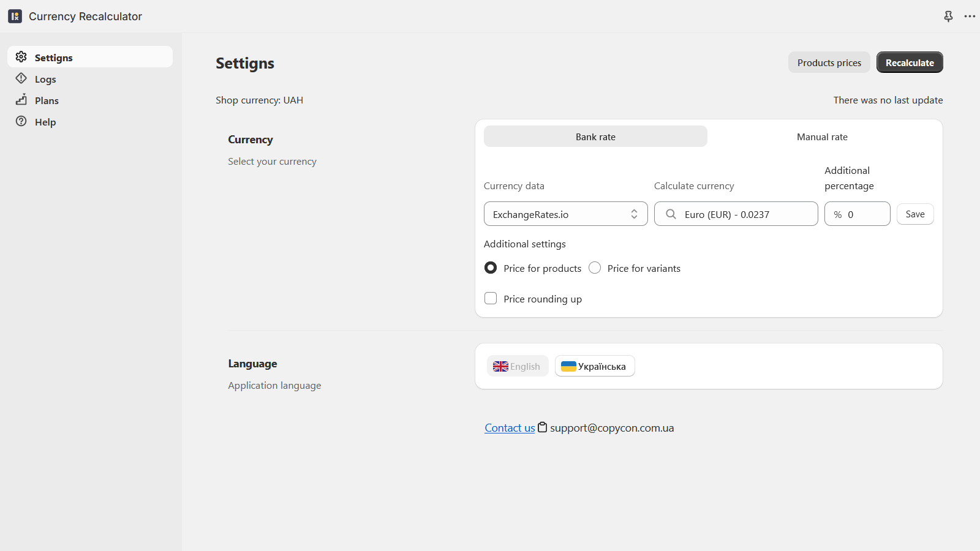Open the three-dots more options menu
The image size is (980, 551).
970,17
